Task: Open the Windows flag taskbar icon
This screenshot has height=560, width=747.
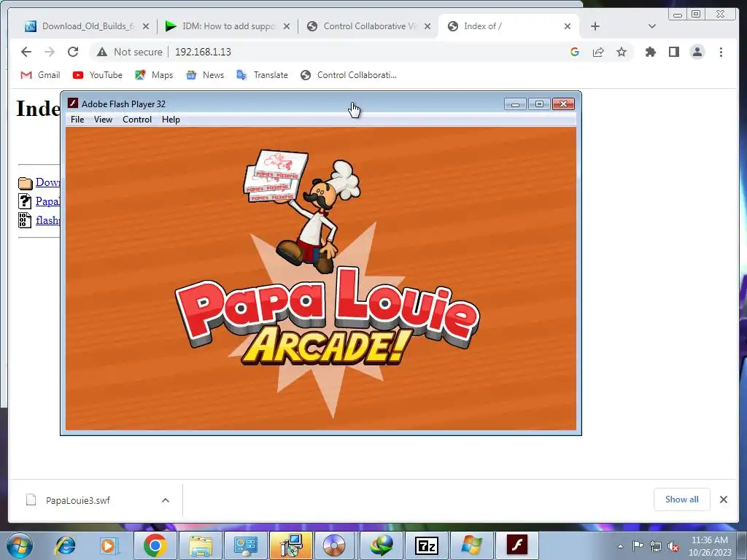Action: click(472, 545)
